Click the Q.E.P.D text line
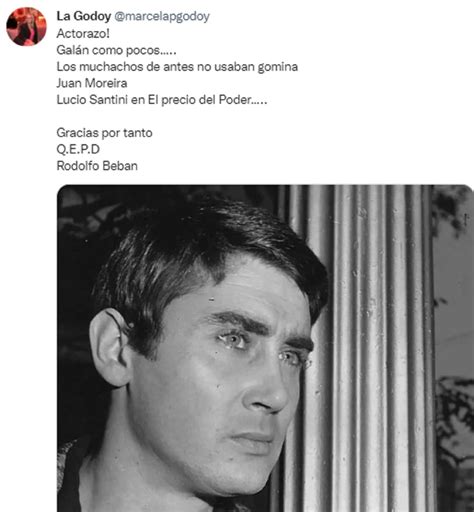 click(x=78, y=149)
